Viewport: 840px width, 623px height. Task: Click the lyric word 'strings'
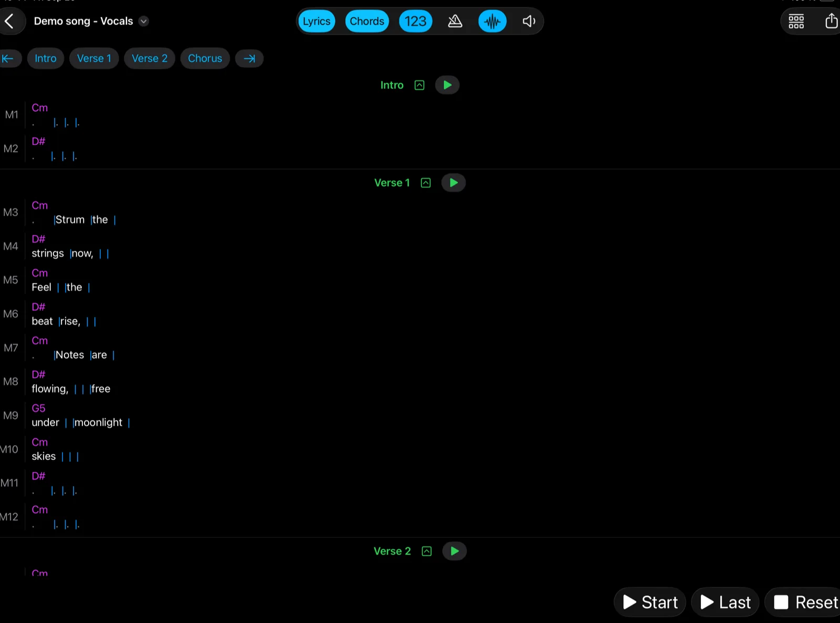coord(48,254)
